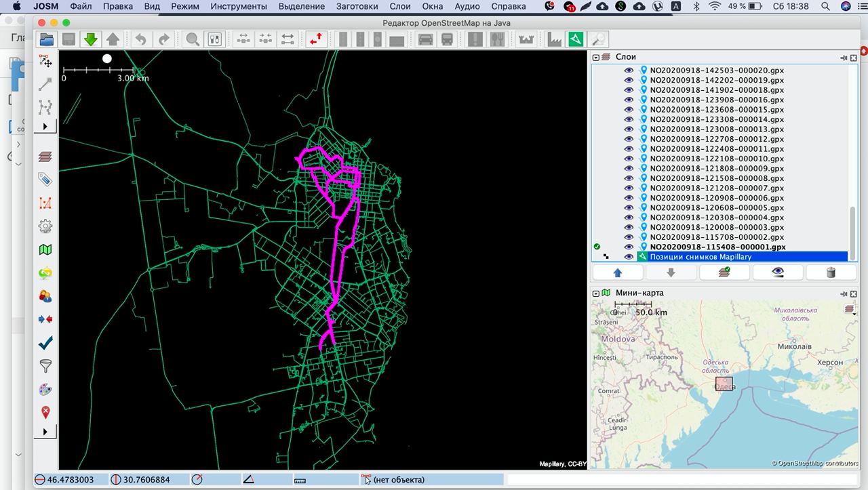The image size is (868, 490).
Task: Click the red arrows reverse-way preset icon
Action: (315, 39)
